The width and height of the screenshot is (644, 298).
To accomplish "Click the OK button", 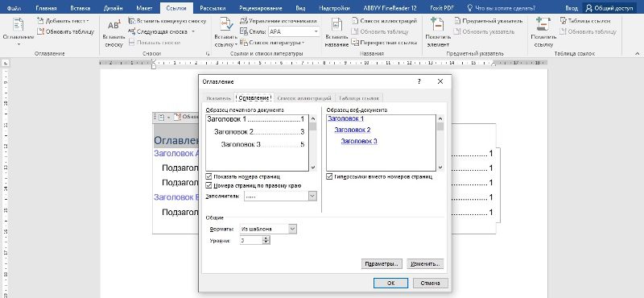I will click(x=390, y=283).
